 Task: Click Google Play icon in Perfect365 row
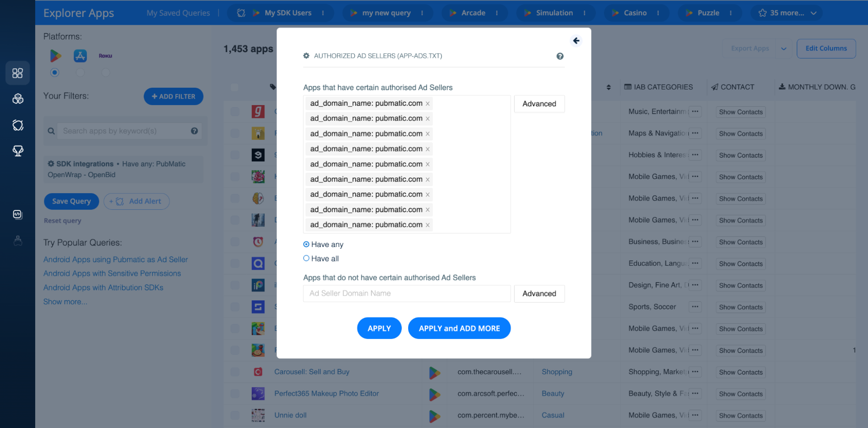[434, 394]
